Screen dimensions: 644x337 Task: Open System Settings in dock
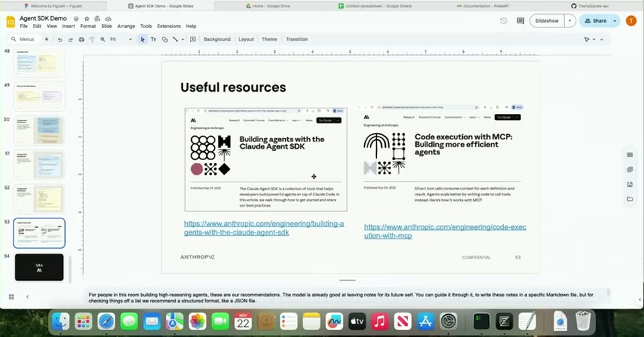(449, 321)
